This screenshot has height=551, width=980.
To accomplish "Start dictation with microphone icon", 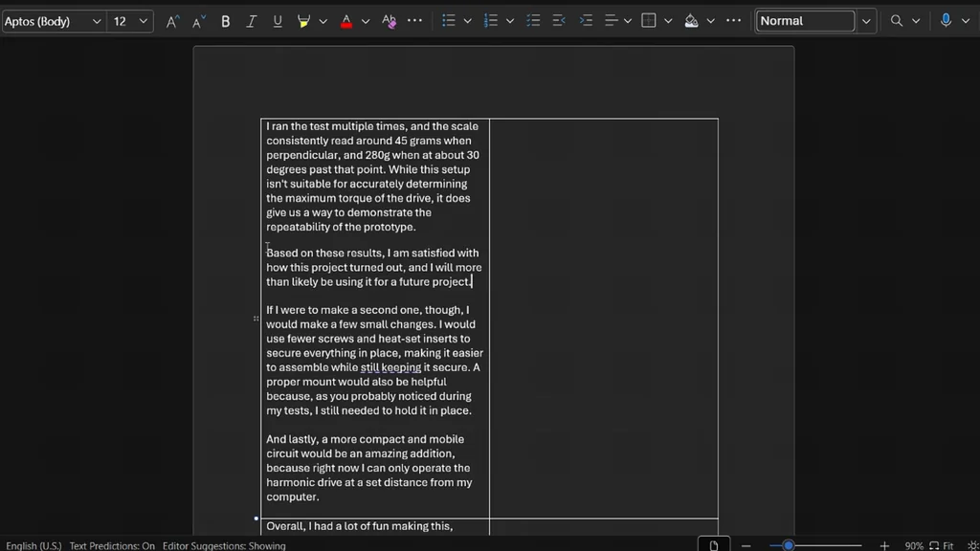I will (946, 21).
